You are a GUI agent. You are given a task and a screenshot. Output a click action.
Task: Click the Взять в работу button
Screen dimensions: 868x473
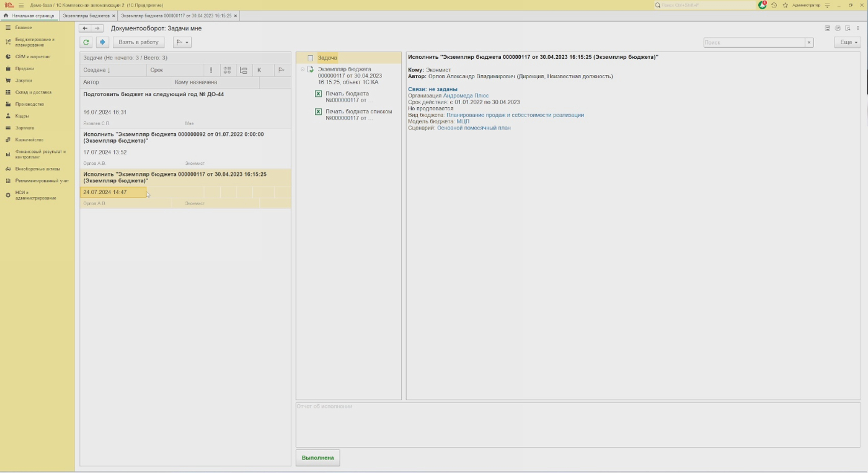pyautogui.click(x=139, y=42)
